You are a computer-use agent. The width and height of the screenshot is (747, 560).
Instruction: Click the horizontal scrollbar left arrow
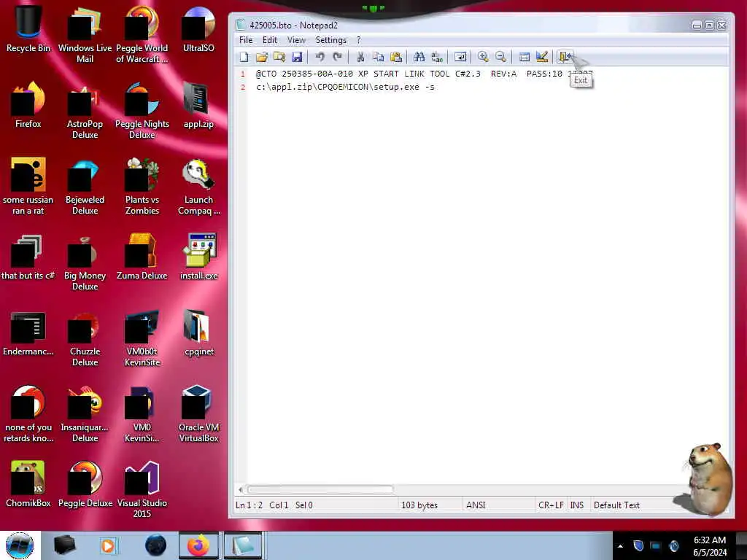click(x=241, y=489)
